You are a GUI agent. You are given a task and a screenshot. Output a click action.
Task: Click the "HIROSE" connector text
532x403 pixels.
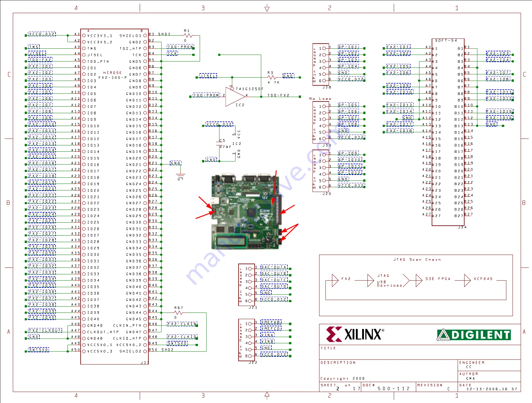click(112, 73)
